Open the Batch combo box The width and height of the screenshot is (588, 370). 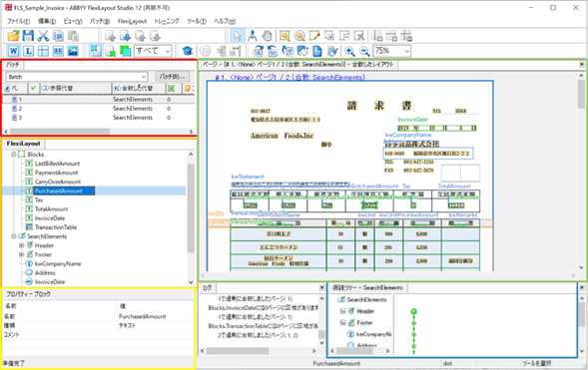click(77, 77)
